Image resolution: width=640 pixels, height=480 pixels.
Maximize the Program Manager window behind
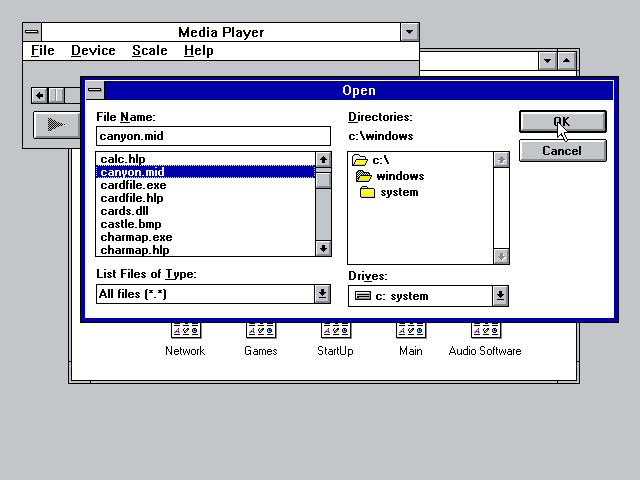pos(567,61)
